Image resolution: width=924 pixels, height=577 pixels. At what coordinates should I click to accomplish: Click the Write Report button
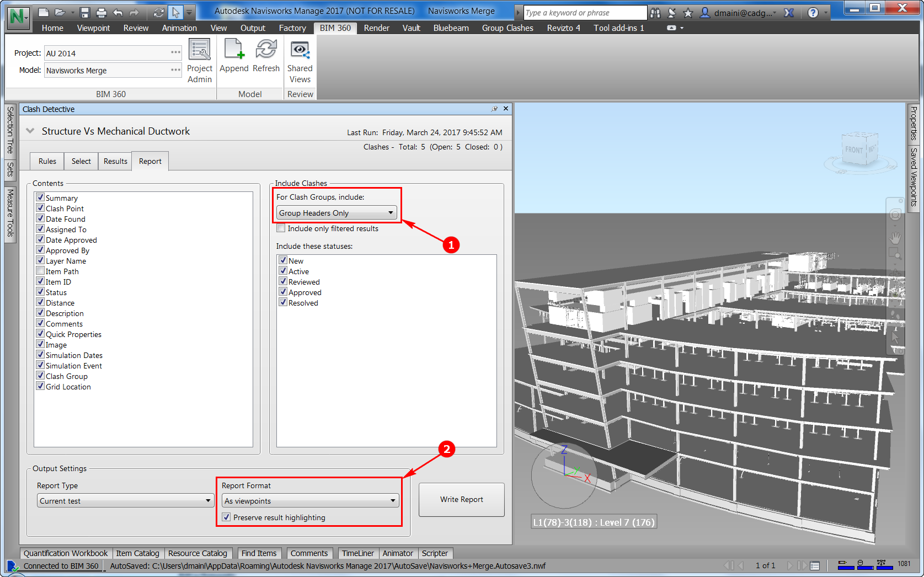click(x=462, y=500)
